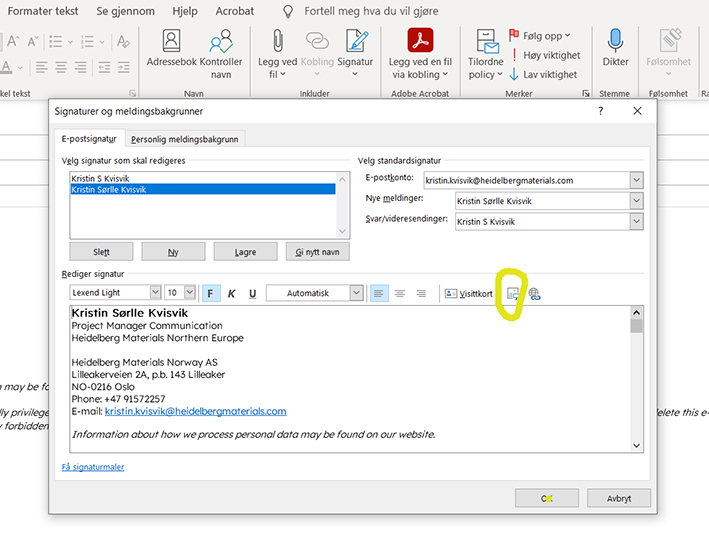Open the Nye meldinger signature dropdown

(x=636, y=201)
